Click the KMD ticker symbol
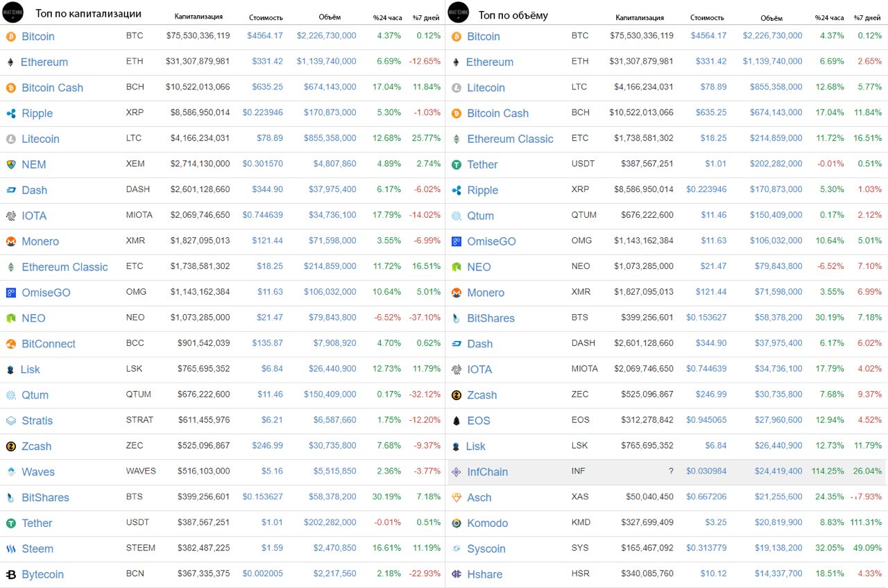The width and height of the screenshot is (888, 588). click(x=581, y=522)
